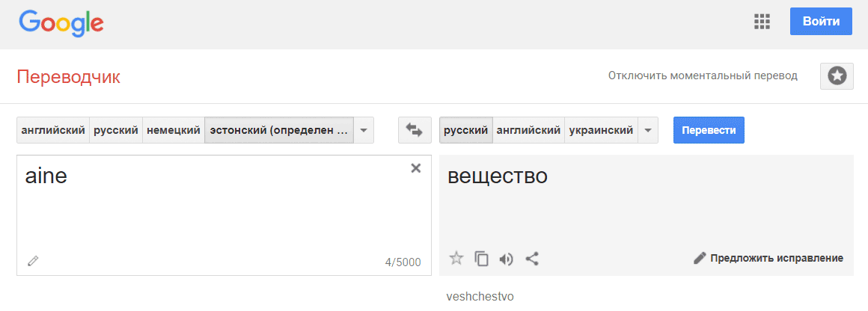Select немецкий as source language
This screenshot has width=868, height=311.
(x=173, y=130)
